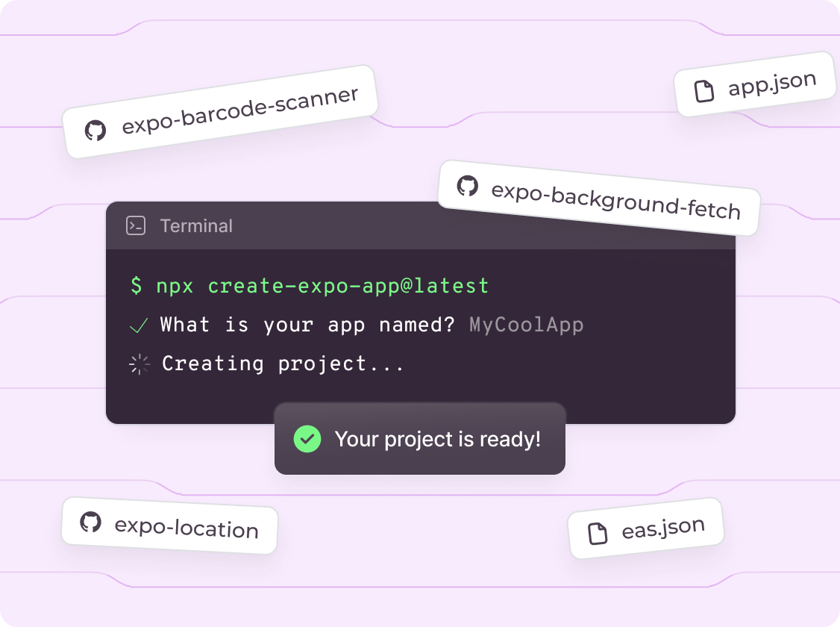
Task: Click the 'Creating project...' line
Action: (x=282, y=364)
